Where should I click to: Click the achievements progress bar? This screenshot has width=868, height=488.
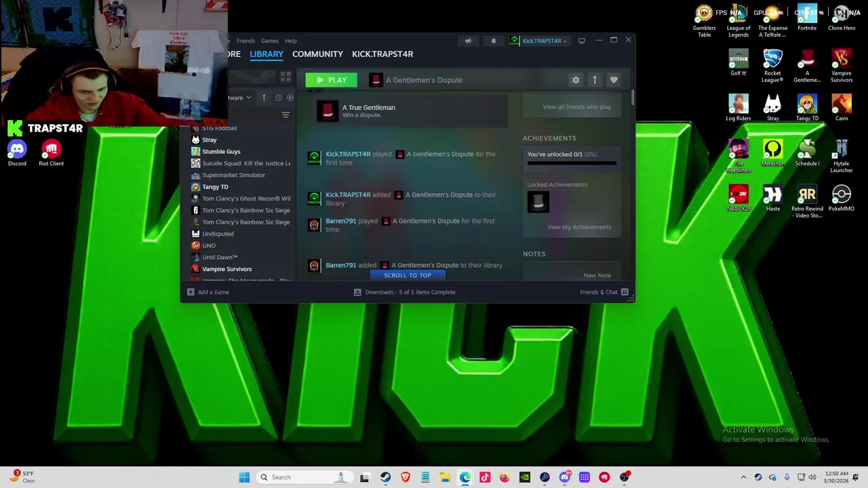coord(572,163)
